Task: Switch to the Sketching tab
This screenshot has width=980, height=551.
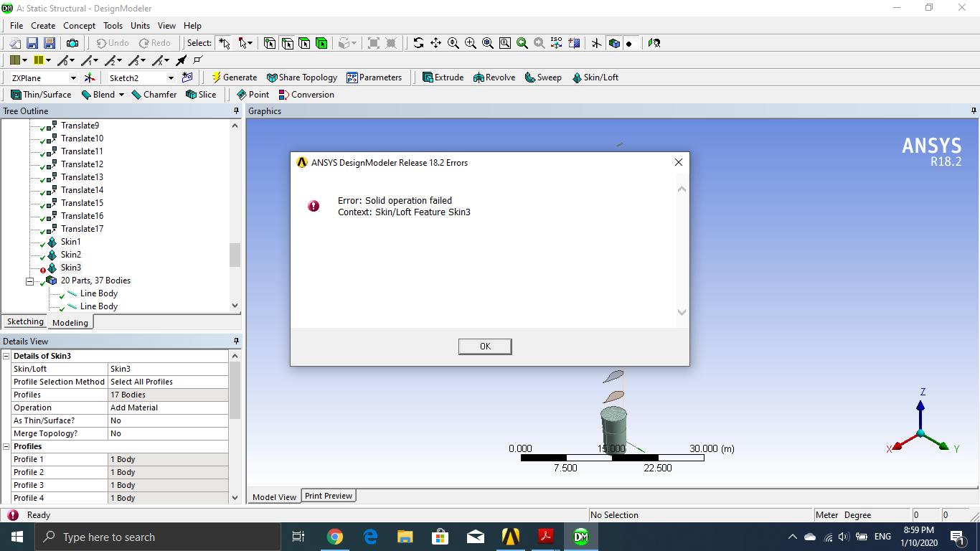Action: [25, 322]
